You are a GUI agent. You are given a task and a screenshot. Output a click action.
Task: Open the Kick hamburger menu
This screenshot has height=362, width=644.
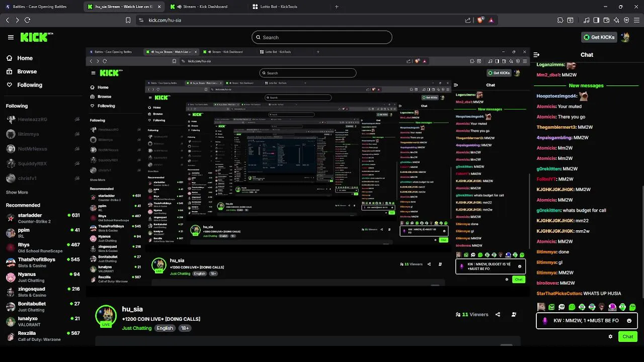tap(11, 37)
